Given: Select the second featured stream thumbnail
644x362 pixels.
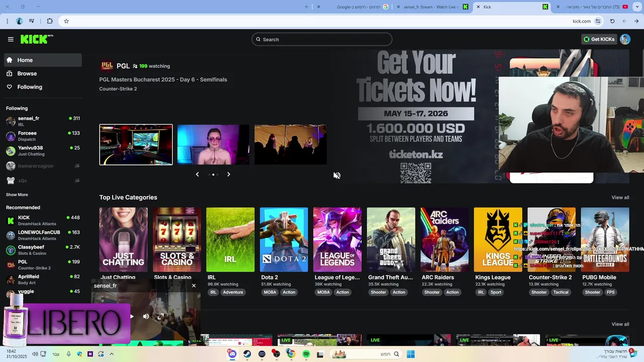Looking at the screenshot, I should coord(213,145).
